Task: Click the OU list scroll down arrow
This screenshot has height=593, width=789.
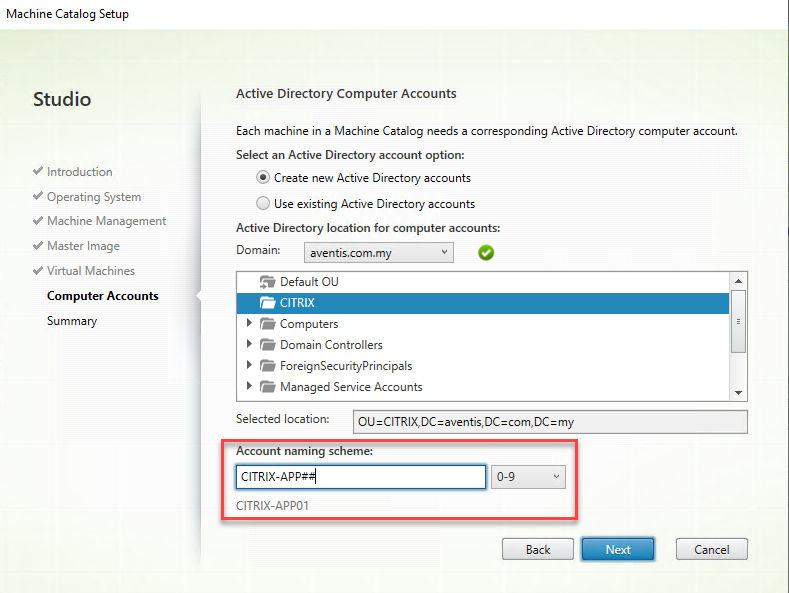Action: pyautogui.click(x=738, y=393)
